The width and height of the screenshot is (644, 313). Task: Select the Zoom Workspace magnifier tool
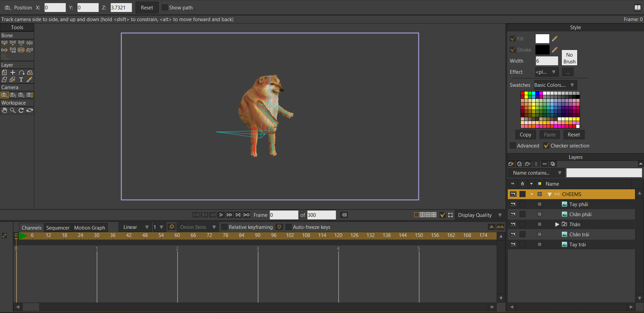coord(13,110)
